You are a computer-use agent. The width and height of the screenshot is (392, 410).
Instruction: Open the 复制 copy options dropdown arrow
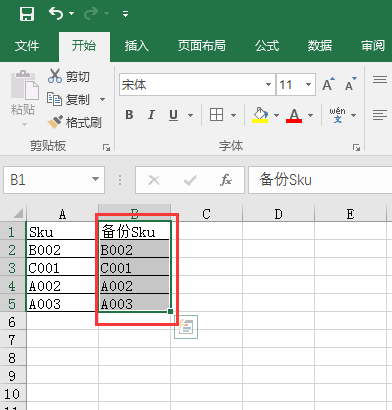pos(103,99)
